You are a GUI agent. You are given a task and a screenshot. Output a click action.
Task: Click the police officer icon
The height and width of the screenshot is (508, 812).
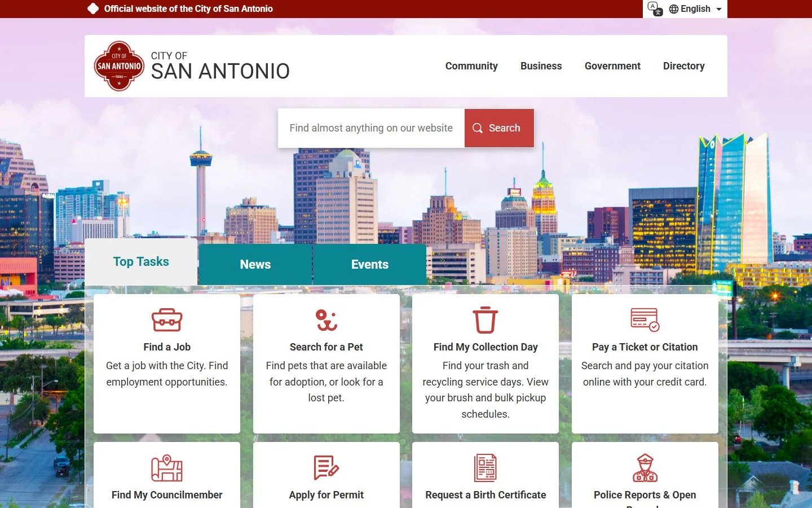click(645, 468)
